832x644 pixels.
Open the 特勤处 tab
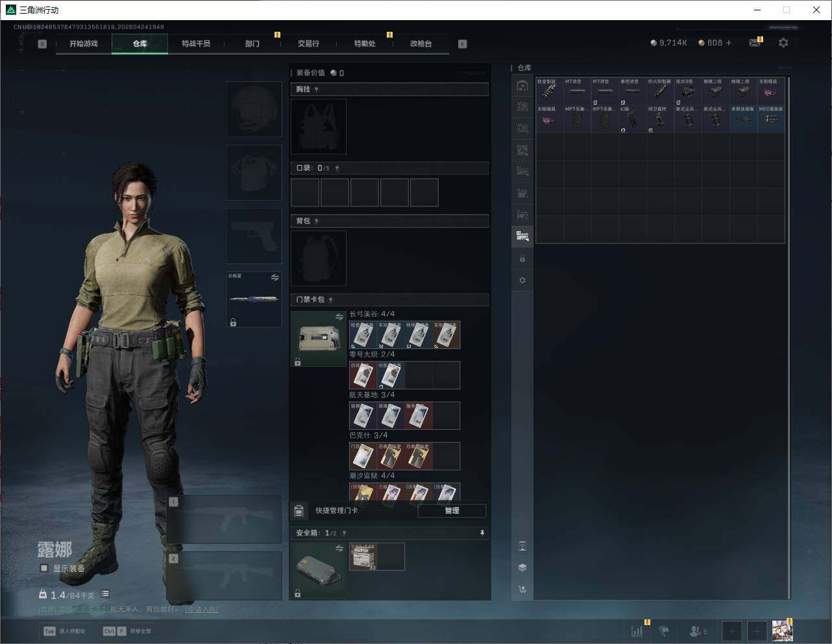pos(365,43)
